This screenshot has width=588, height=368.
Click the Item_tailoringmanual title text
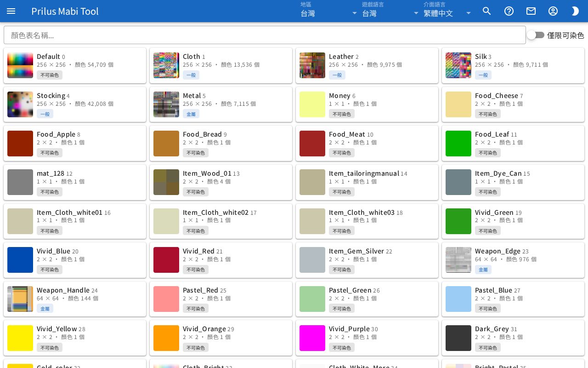[364, 173]
